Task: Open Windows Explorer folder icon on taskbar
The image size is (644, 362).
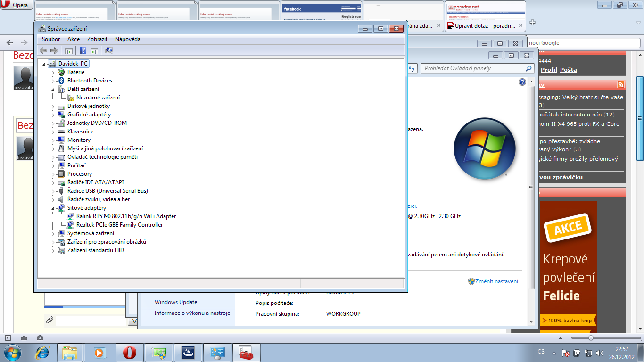Action: tap(70, 352)
